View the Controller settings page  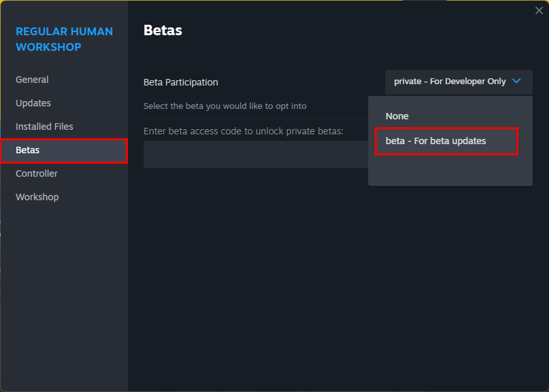pyautogui.click(x=36, y=173)
